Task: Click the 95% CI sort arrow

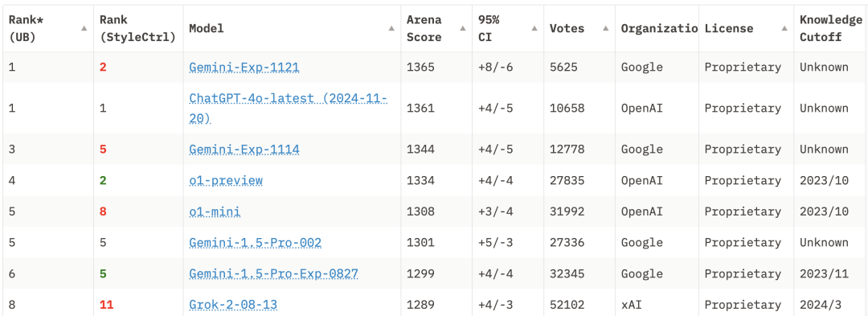Action: pos(534,28)
